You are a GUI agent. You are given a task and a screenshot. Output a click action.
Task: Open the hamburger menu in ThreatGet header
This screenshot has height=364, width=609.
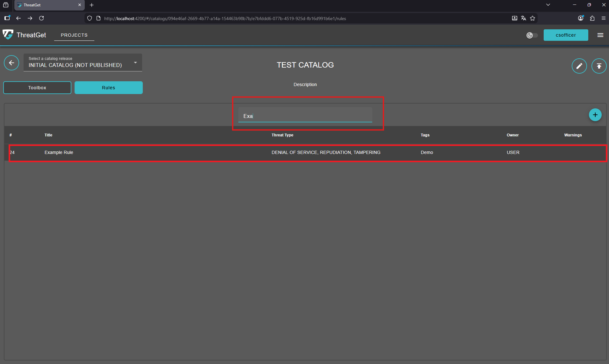(600, 35)
